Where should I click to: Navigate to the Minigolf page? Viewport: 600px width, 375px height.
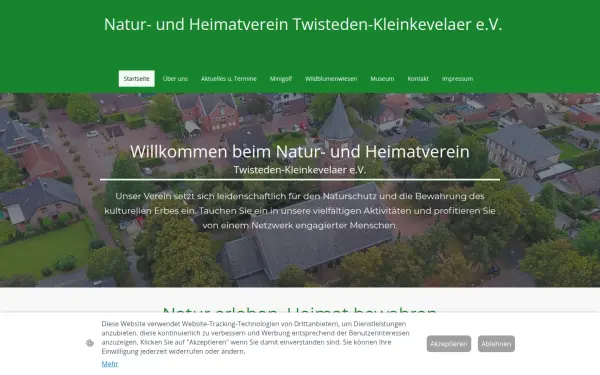281,78
